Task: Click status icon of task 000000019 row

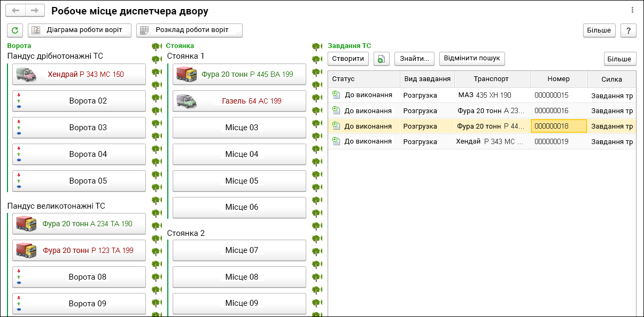Action: (336, 141)
